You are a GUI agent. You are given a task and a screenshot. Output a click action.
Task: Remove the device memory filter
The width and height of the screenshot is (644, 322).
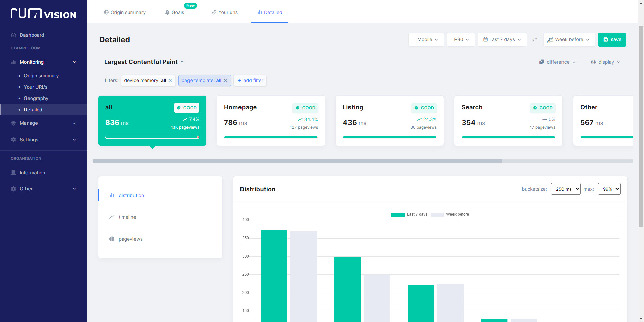(x=170, y=80)
